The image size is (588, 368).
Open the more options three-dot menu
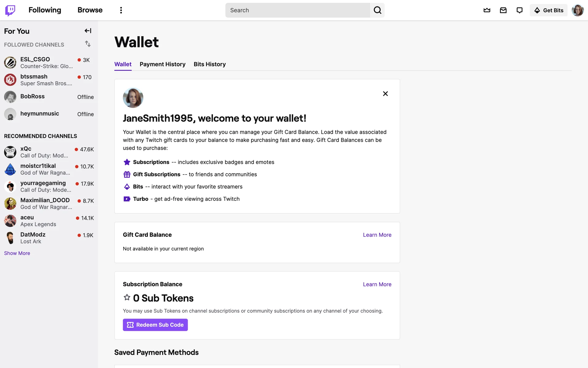pos(121,10)
